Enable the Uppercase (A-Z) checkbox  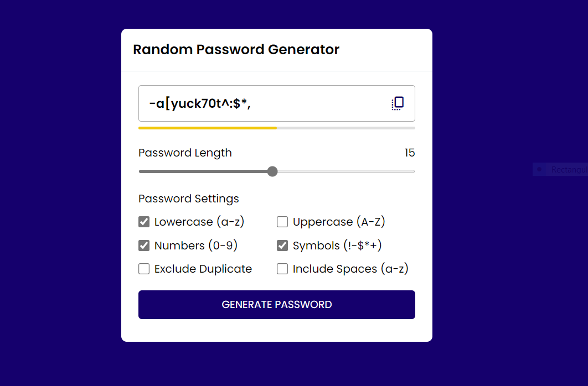(282, 222)
